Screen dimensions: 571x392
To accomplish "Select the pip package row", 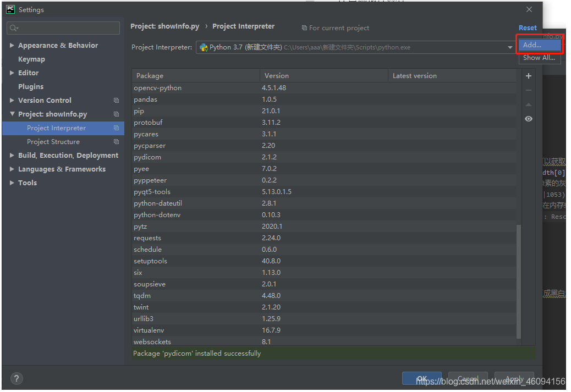I will [324, 111].
